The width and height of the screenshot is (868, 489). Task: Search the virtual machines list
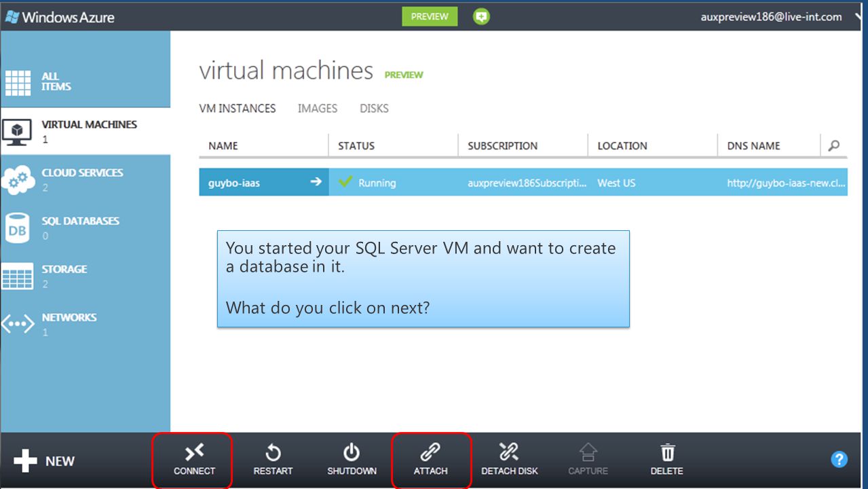coord(834,145)
